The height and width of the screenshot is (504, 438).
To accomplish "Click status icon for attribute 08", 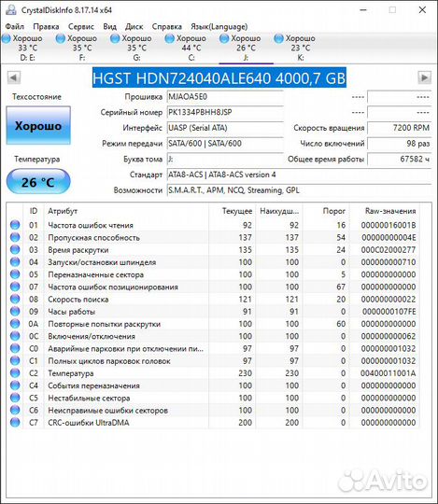I will pyautogui.click(x=15, y=299).
